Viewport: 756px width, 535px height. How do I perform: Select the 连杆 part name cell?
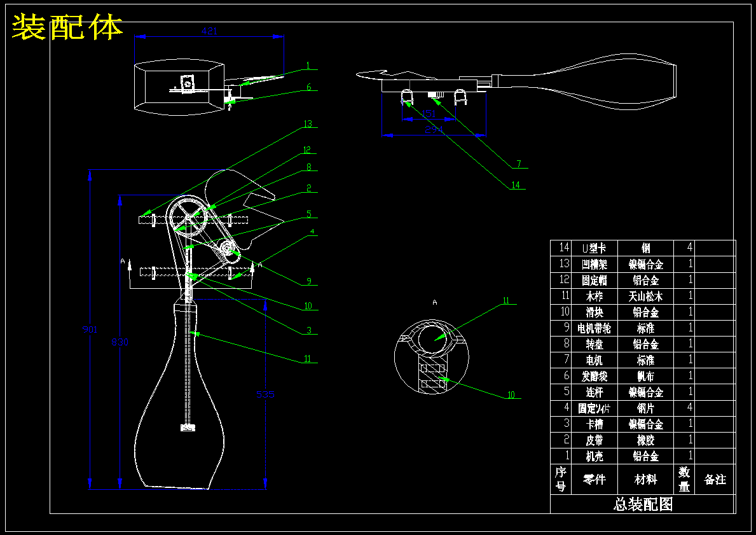[594, 393]
